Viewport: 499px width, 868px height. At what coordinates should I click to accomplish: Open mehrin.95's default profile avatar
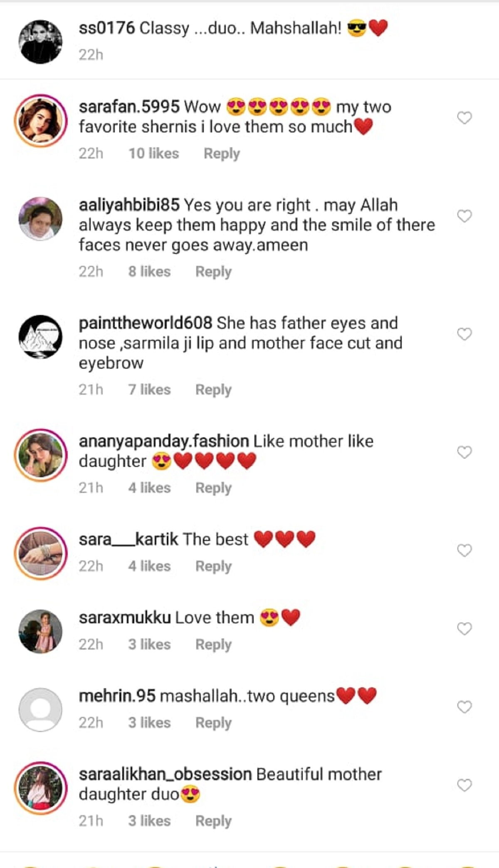(x=40, y=710)
